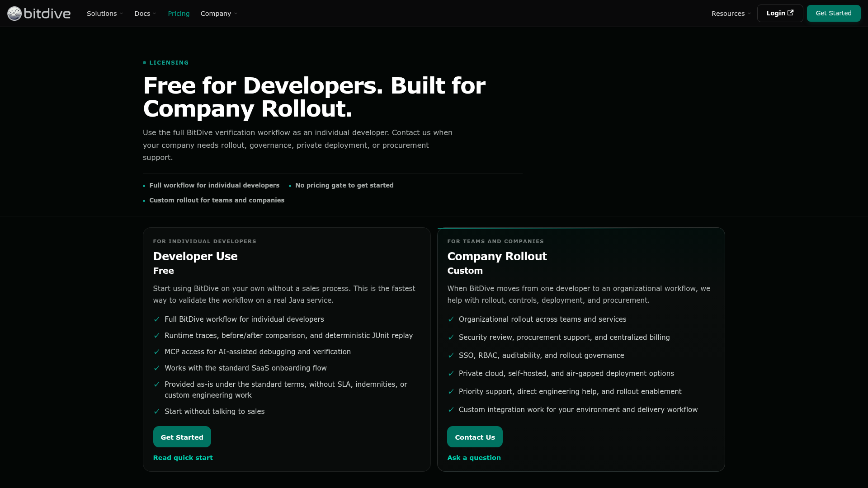Screen dimensions: 868x488
Task: Click the Contact Us button
Action: [475, 437]
